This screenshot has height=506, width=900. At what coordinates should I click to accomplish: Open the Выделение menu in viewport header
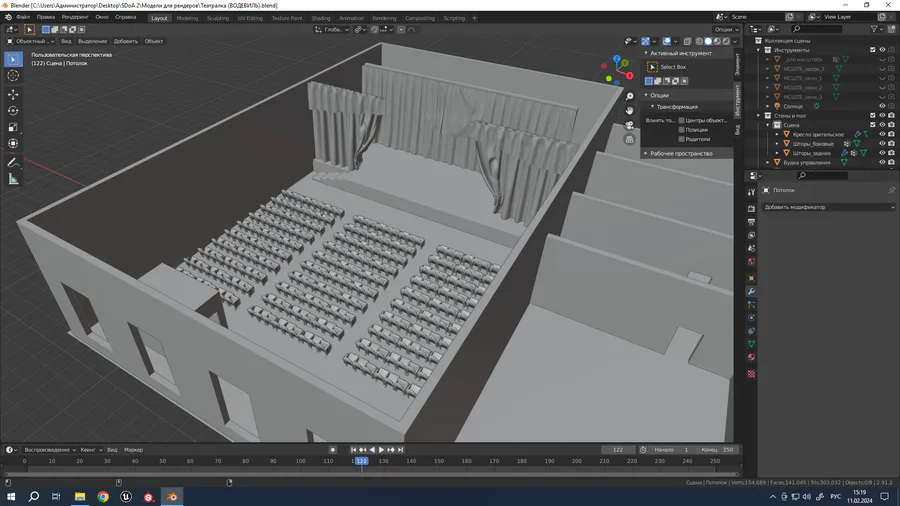tap(92, 41)
